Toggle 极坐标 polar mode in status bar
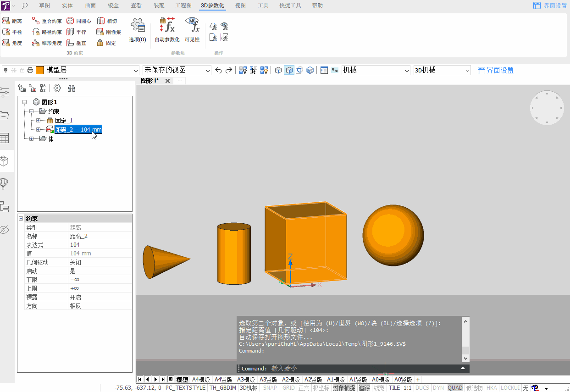570x392 pixels. click(x=321, y=388)
